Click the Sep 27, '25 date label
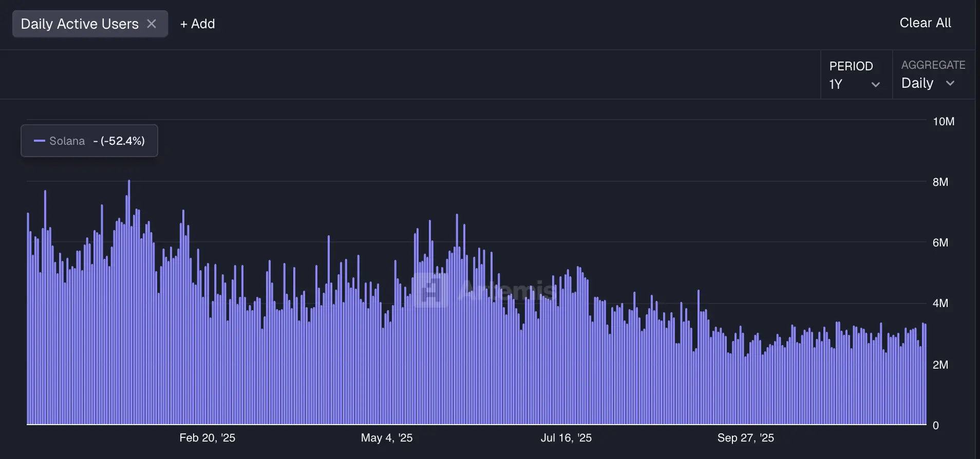980x459 pixels. (745, 437)
